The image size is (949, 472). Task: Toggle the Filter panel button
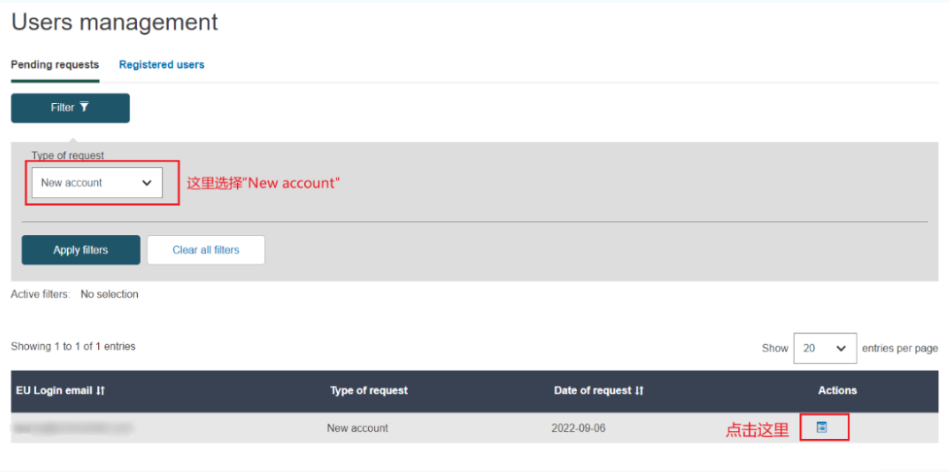click(x=70, y=108)
